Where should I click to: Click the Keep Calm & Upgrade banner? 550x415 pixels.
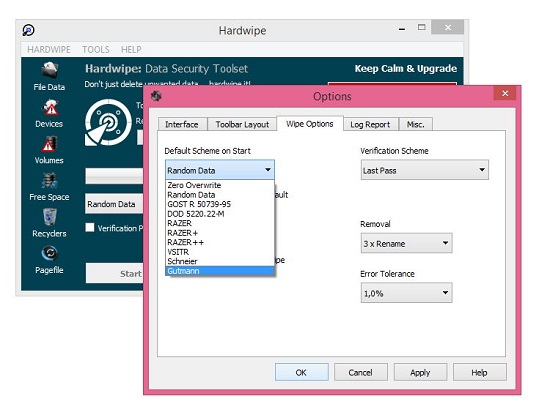pos(406,68)
